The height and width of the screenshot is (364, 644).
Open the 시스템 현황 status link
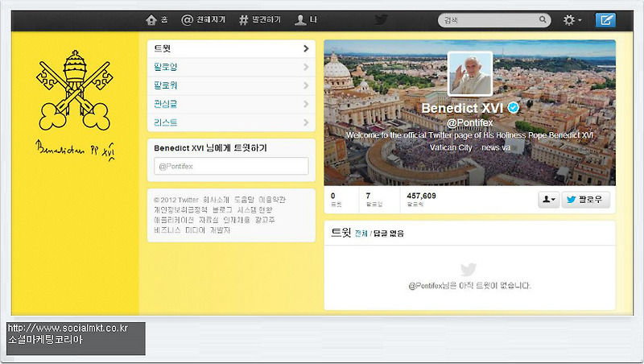click(254, 209)
